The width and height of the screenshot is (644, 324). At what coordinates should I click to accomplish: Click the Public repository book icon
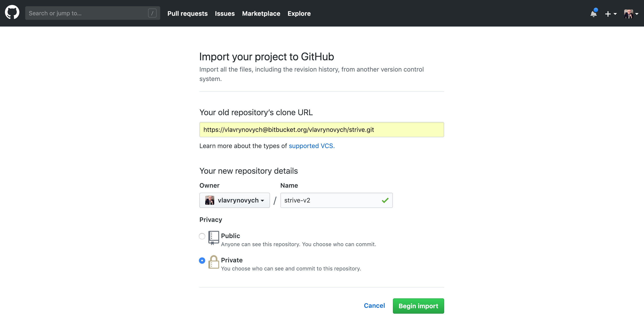pos(214,238)
